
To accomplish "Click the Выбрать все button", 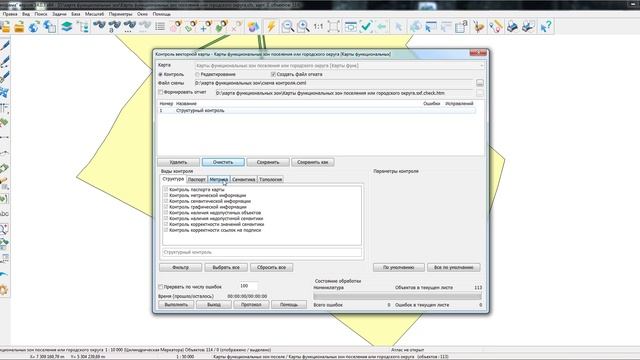I will 226,268.
